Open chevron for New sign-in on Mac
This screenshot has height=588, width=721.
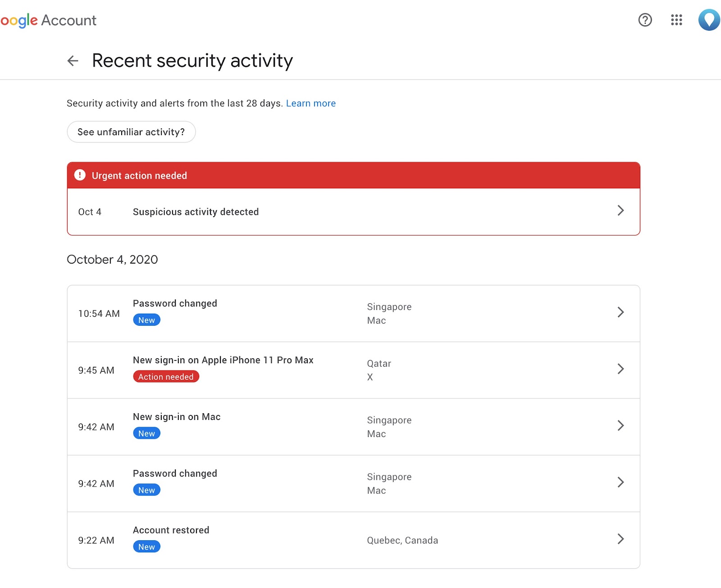point(621,426)
